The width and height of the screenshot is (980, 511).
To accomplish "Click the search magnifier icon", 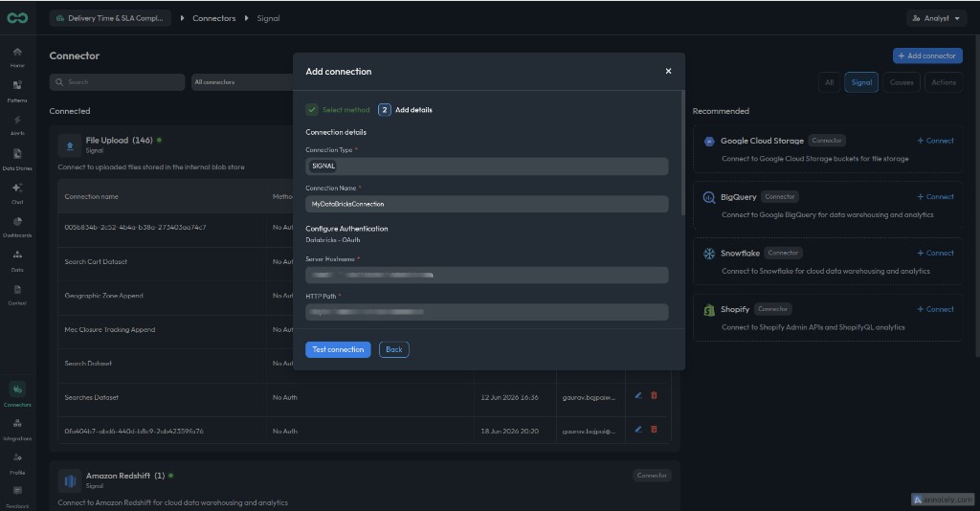I will coord(59,82).
